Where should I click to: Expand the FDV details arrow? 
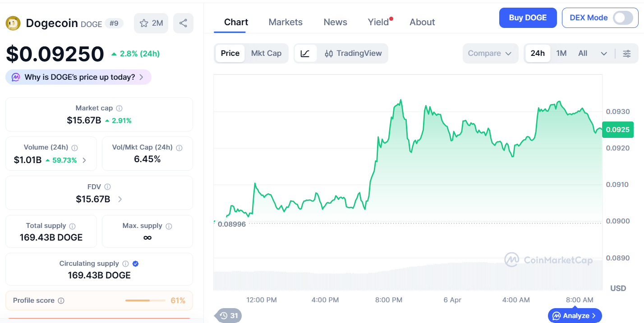pos(120,199)
